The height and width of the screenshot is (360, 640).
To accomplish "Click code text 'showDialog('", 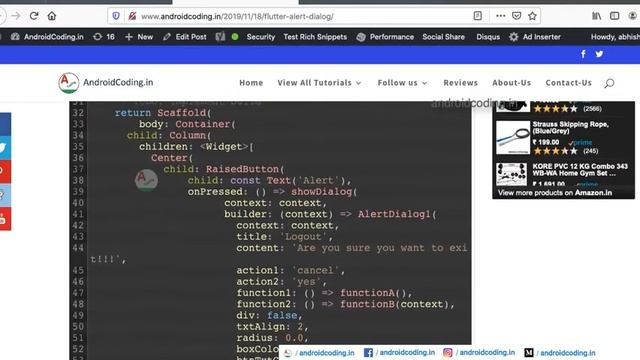I will point(324,191).
